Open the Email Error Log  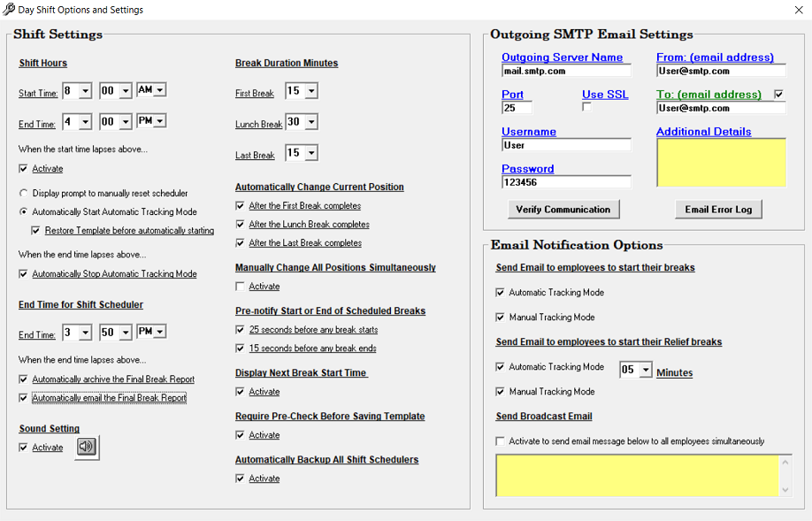point(717,210)
